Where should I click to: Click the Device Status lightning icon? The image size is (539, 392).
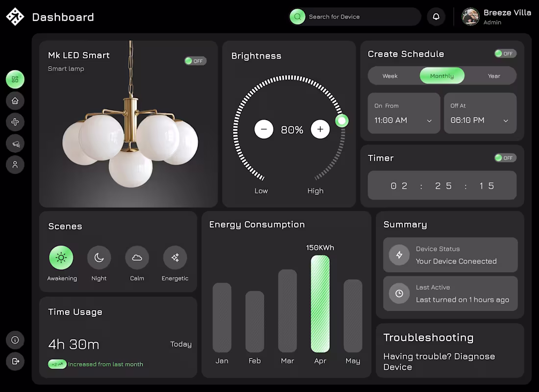point(399,255)
